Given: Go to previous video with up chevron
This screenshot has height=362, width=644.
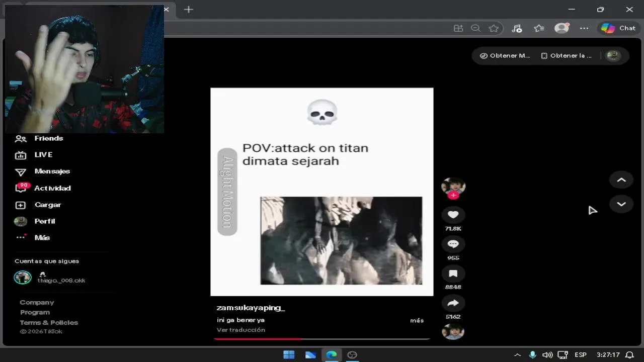Looking at the screenshot, I should 621,180.
